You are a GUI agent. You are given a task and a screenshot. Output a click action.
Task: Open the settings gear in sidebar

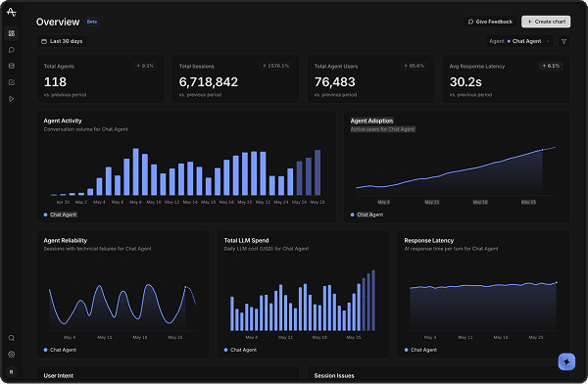(12, 354)
